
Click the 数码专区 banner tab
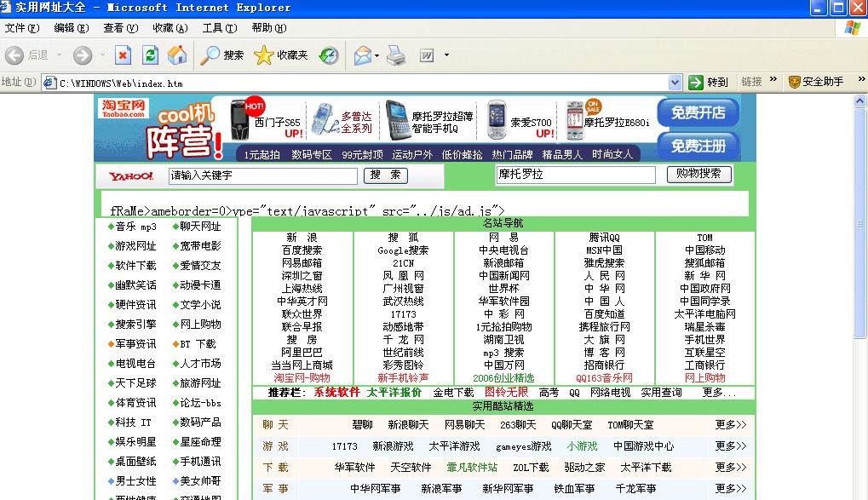312,154
